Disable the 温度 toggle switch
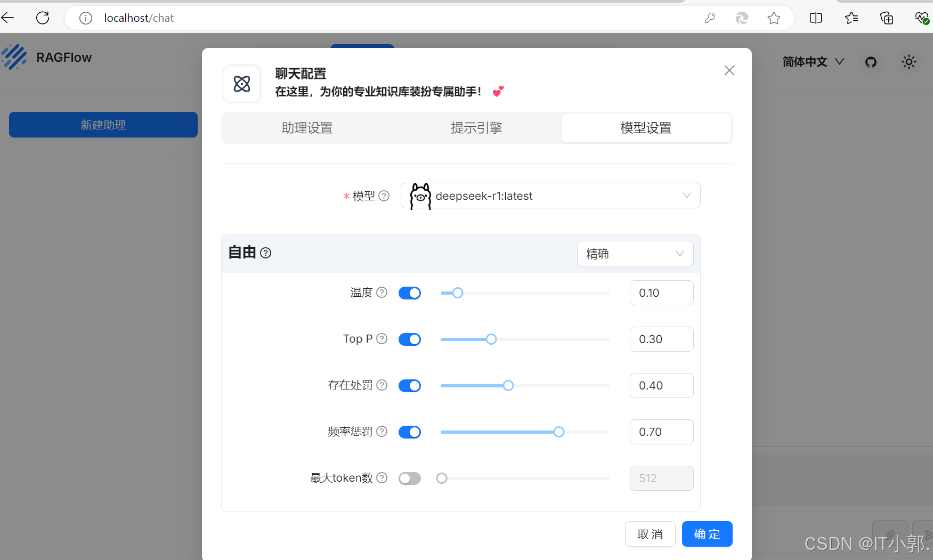The image size is (933, 560). 409,293
